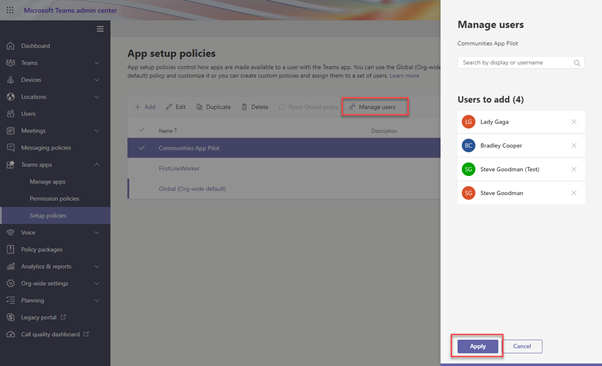Click X next to Steve Goodman
This screenshot has width=602, height=366.
574,193
